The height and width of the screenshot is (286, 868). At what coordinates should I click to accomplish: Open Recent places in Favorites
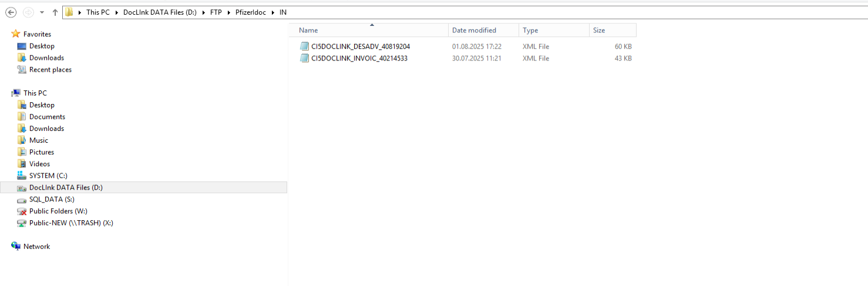[x=51, y=69]
